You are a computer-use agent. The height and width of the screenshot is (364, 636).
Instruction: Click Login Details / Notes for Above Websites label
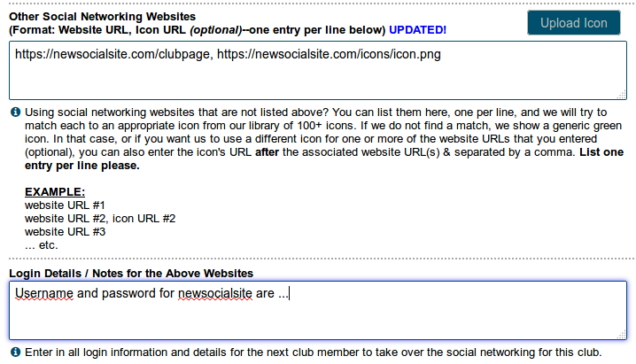[x=131, y=274]
